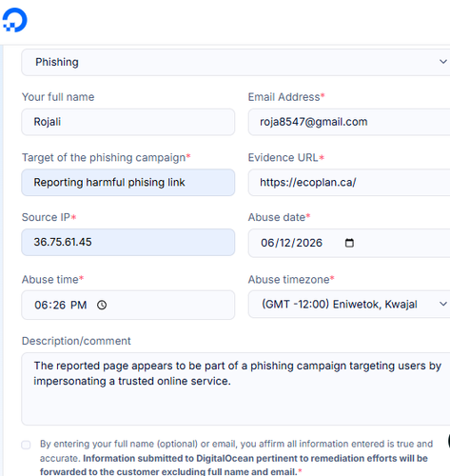Click the chevron arrow on Abuse timezone selector

tap(443, 304)
